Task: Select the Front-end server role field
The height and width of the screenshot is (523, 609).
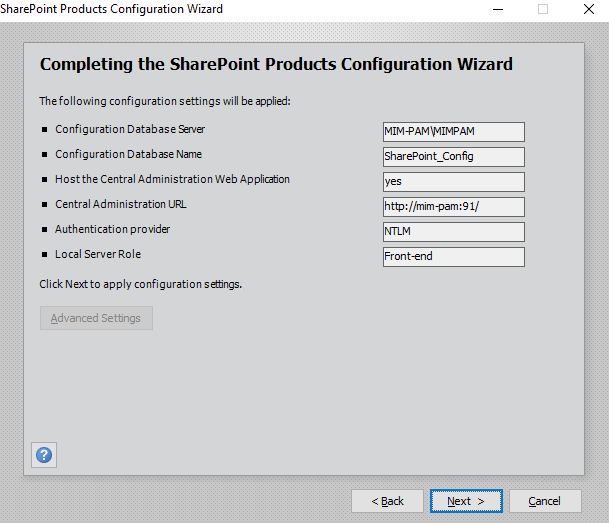Action: pos(453,256)
